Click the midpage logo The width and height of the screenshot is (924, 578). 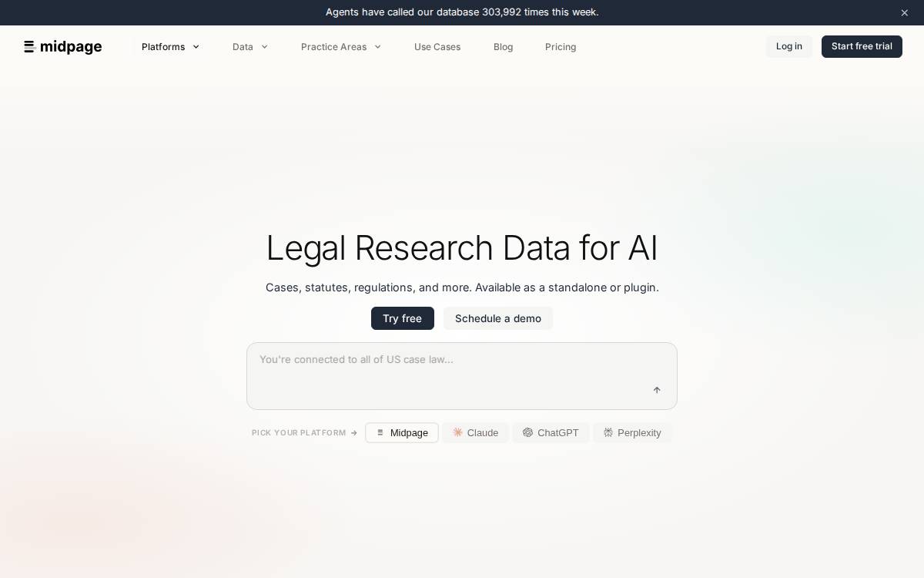pos(63,47)
